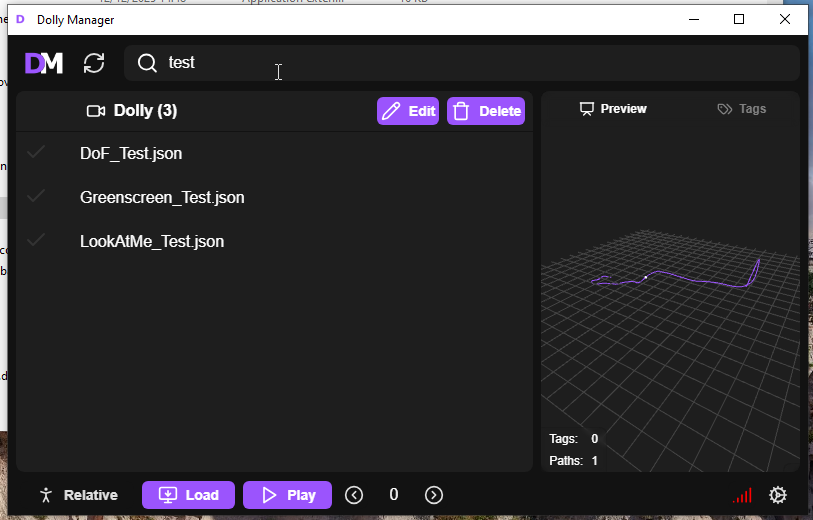
Task: Open the Preview tab
Action: point(613,109)
